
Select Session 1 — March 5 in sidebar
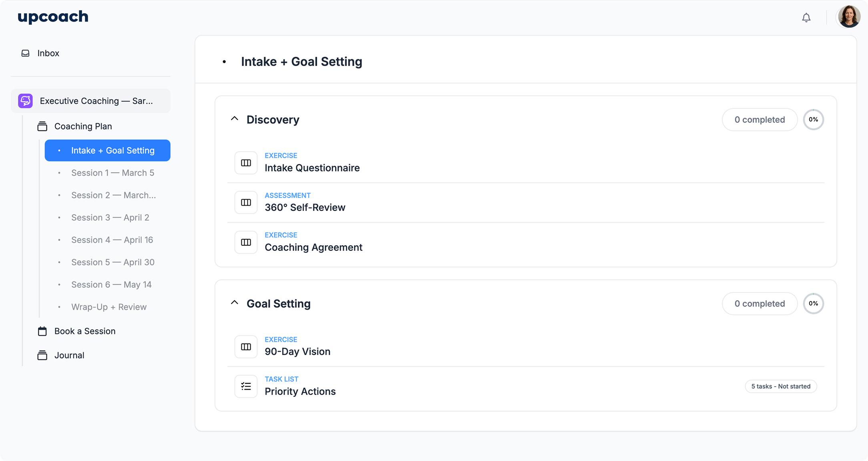click(x=113, y=173)
